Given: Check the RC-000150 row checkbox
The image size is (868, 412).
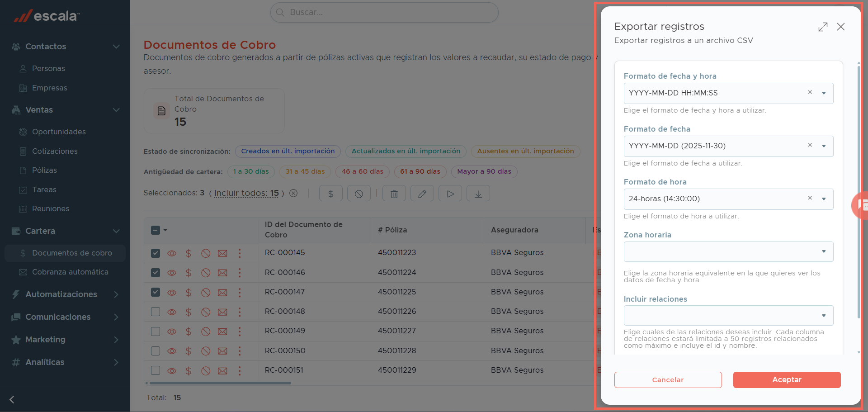Looking at the screenshot, I should click(156, 350).
